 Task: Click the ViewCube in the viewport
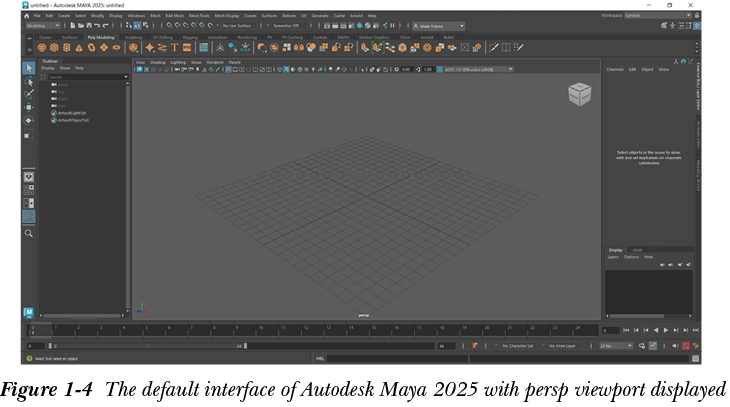coord(579,94)
